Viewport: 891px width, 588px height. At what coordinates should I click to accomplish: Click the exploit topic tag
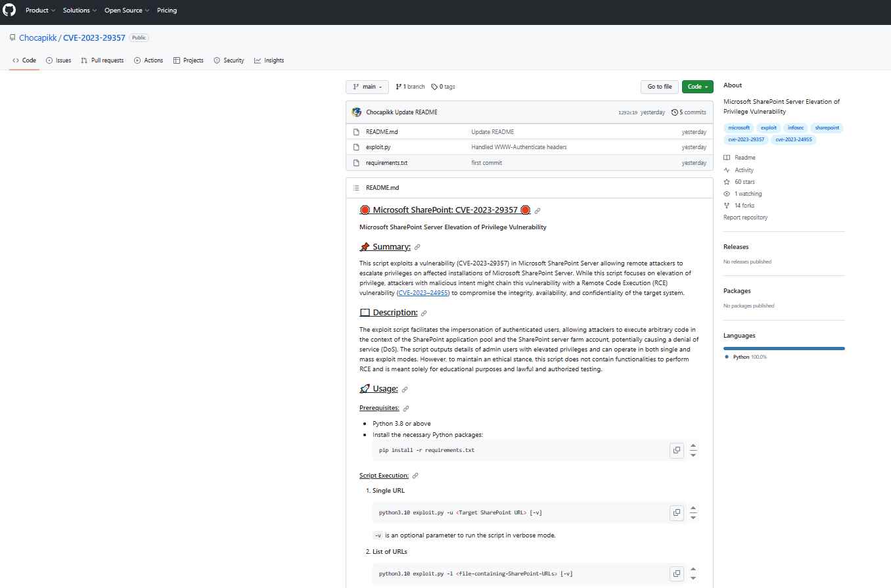[769, 128]
